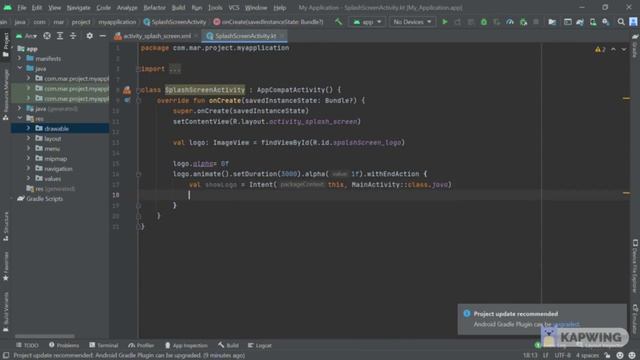Collapse the java folder
Viewport: 640px width, 360px height.
tap(19, 68)
